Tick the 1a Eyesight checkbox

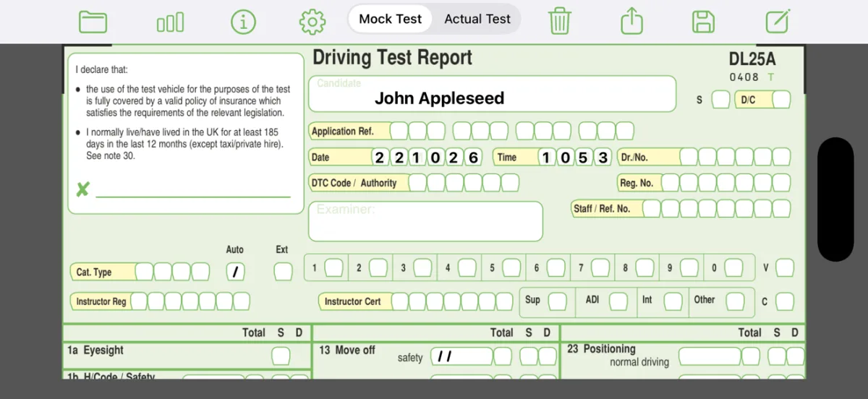pyautogui.click(x=281, y=356)
